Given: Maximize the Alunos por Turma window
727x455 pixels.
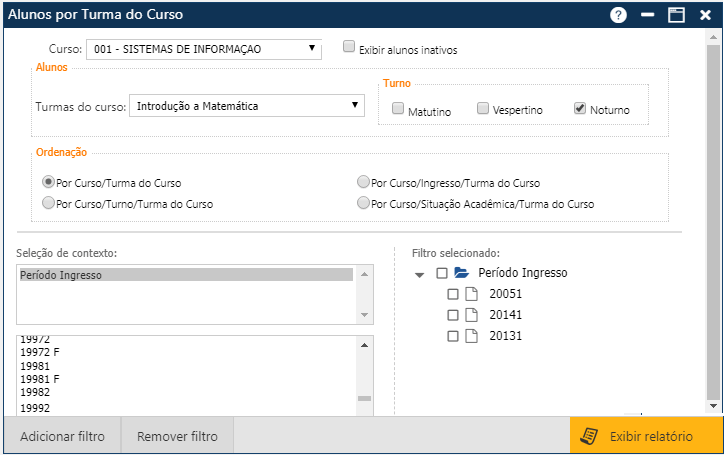Looking at the screenshot, I should point(676,15).
